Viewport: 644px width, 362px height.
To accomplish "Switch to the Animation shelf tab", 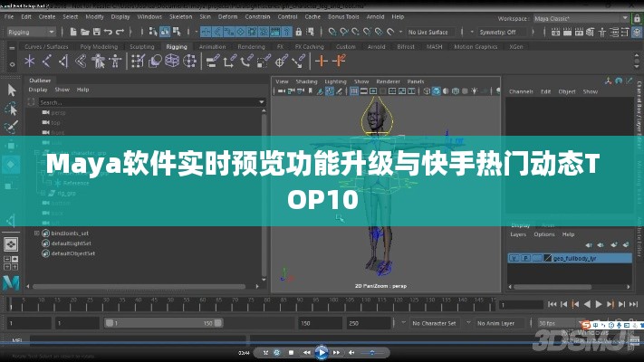I will 212,47.
